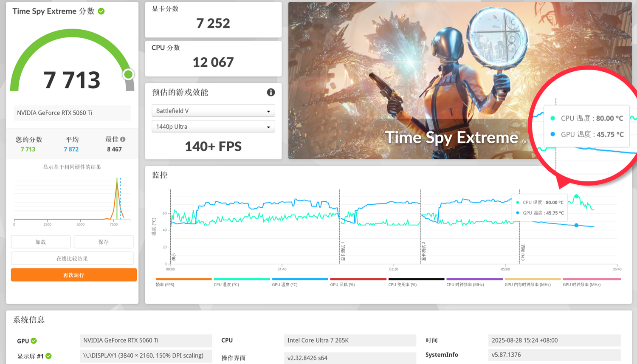Viewport: 637px width, 364px height.
Task: Select the CPU 测试 marker on the chart
Action: (523, 252)
